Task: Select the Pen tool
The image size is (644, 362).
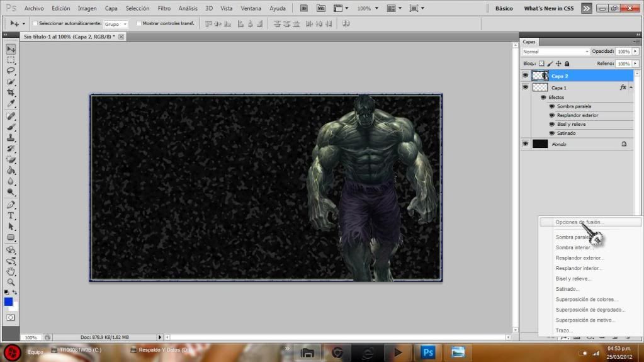Action: tap(11, 205)
